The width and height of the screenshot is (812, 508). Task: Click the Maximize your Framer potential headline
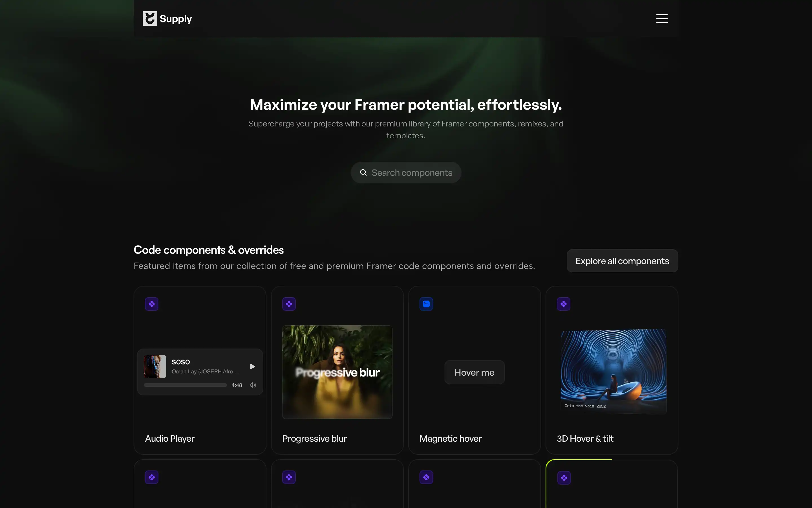406,104
